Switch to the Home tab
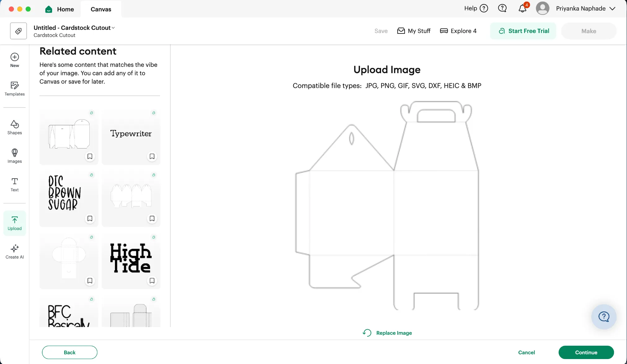Viewport: 627px width, 364px height. [60, 9]
